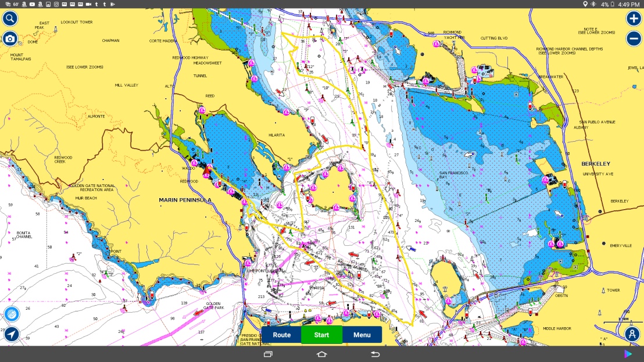Tap the camera snapshot icon
Image resolution: width=644 pixels, height=362 pixels.
10,39
